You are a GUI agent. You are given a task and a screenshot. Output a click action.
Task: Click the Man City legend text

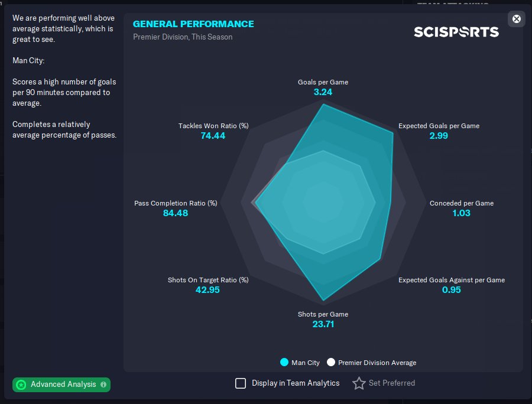pos(306,363)
